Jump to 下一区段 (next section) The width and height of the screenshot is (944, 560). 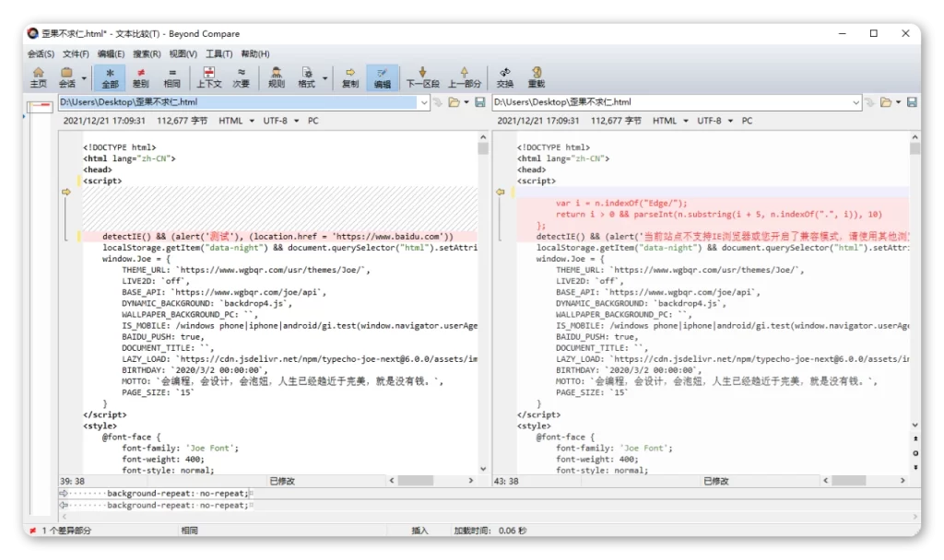pyautogui.click(x=422, y=77)
